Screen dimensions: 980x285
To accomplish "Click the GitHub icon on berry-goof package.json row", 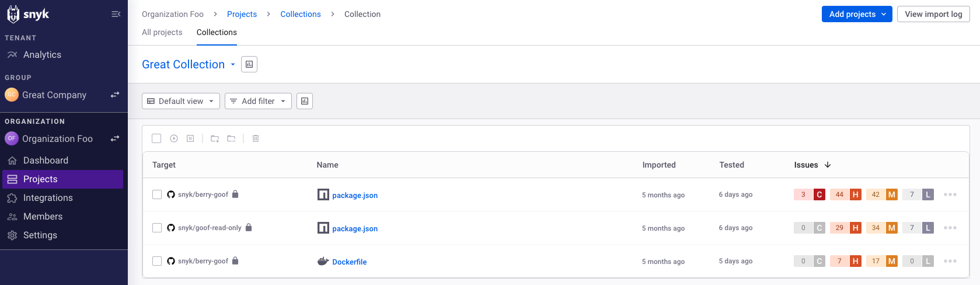I will 171,194.
